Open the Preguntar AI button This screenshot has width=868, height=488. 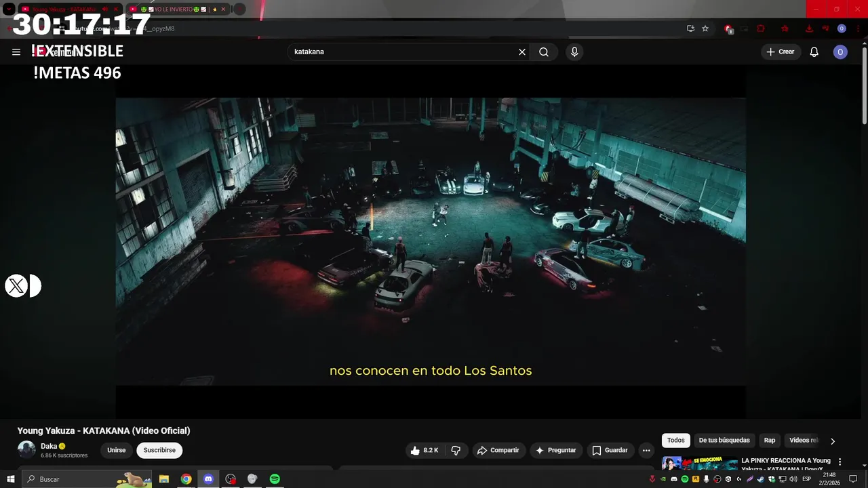[x=556, y=450]
